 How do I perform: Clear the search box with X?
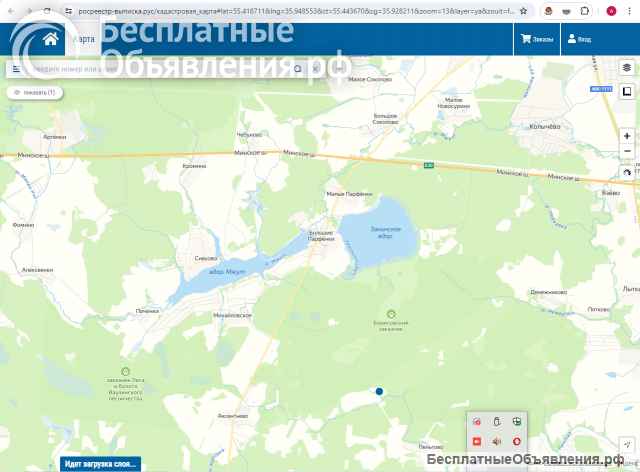pyautogui.click(x=316, y=69)
